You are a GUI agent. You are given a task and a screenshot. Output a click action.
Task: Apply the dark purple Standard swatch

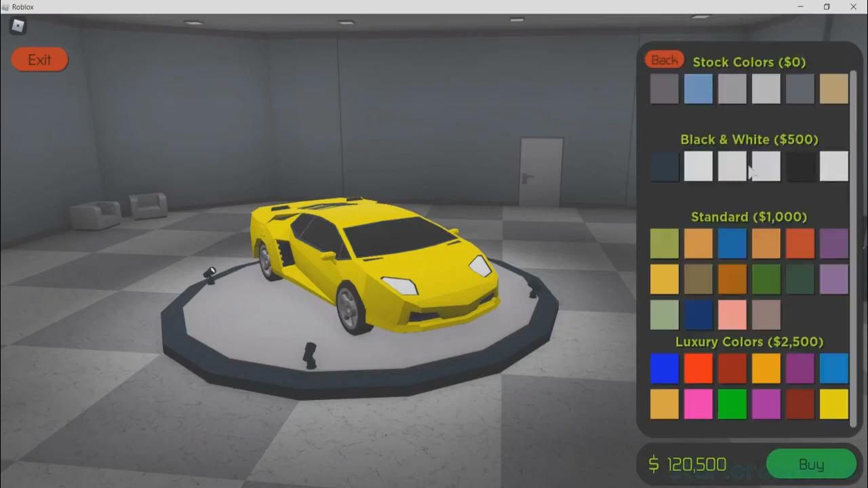tap(834, 243)
